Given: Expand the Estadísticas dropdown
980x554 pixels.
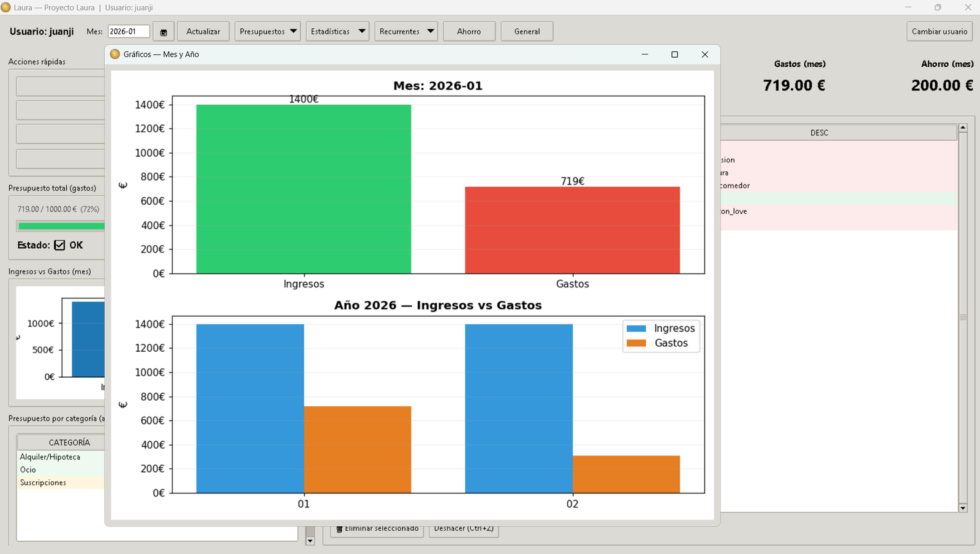Looking at the screenshot, I should 337,32.
